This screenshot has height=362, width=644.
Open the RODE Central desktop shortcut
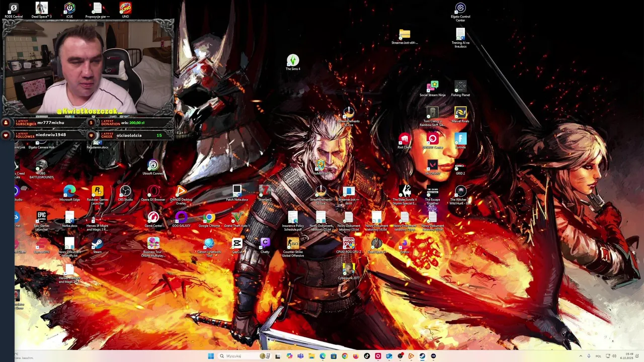pos(14,10)
